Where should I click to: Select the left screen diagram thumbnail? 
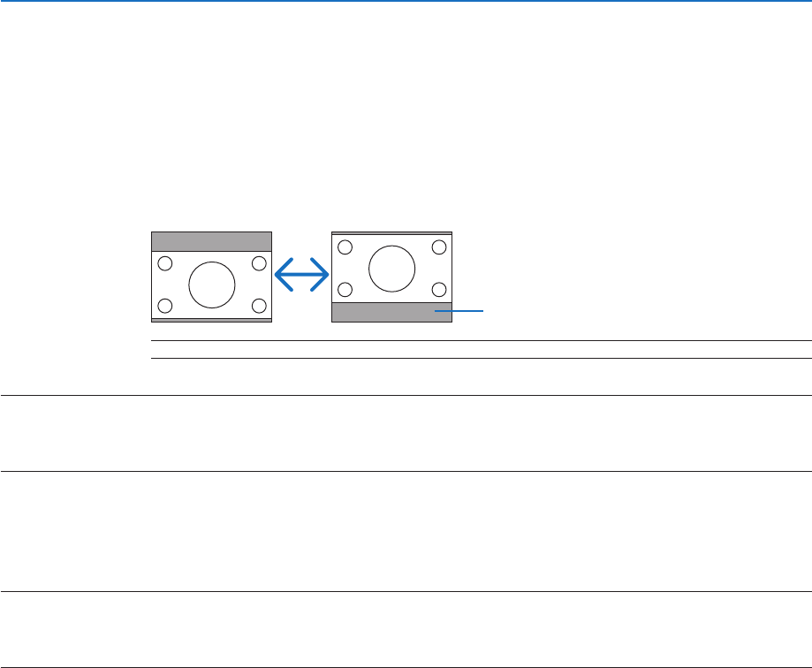pos(211,277)
